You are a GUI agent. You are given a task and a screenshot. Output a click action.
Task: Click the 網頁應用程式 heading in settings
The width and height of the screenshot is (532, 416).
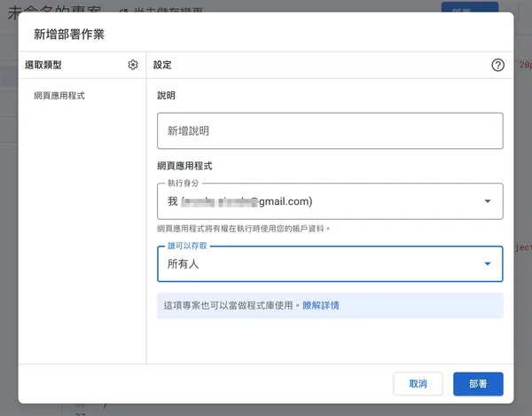(184, 166)
